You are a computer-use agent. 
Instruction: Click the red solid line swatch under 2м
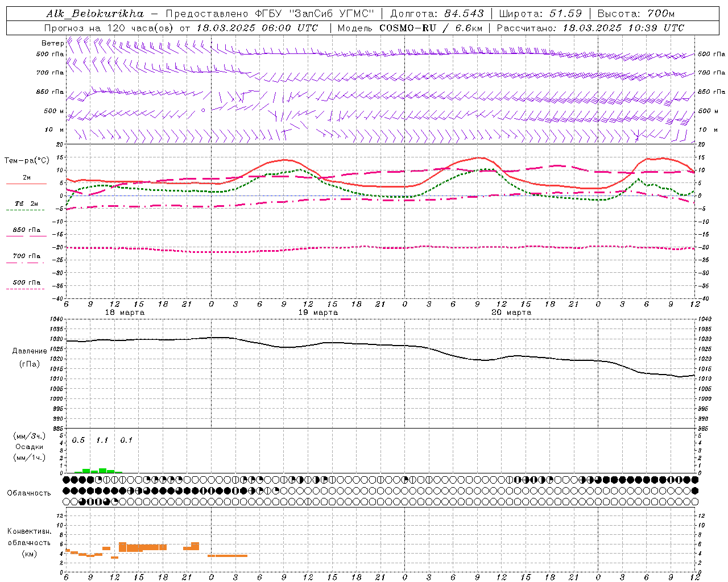[26, 184]
